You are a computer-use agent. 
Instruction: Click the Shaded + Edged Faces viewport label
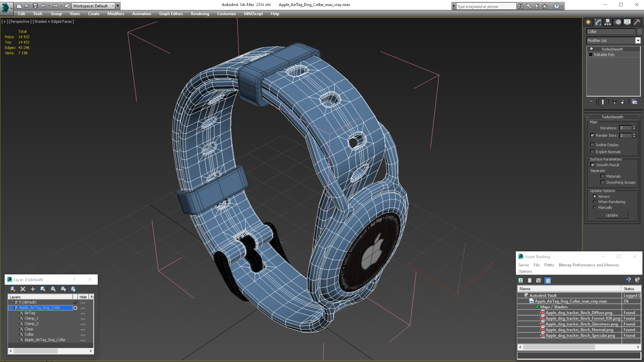pos(53,21)
